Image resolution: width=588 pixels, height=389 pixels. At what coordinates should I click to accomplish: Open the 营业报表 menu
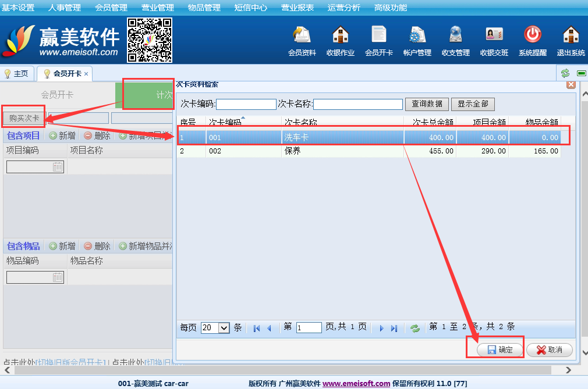297,8
